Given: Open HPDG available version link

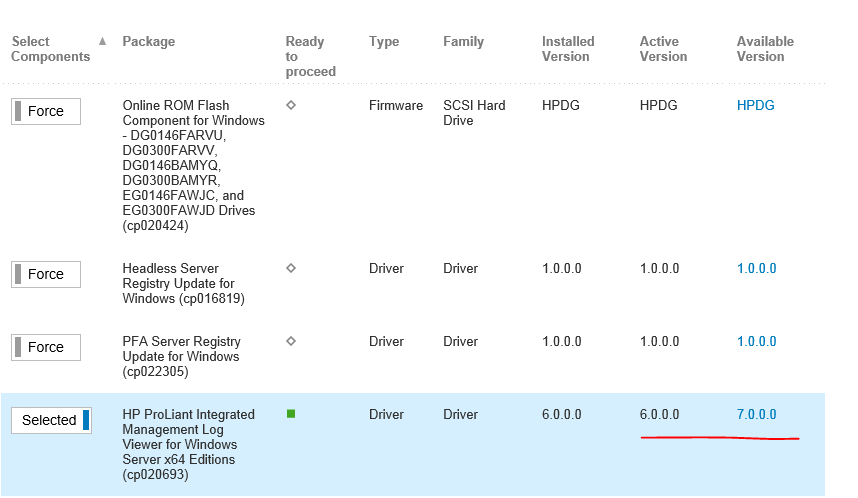Looking at the screenshot, I should (756, 106).
